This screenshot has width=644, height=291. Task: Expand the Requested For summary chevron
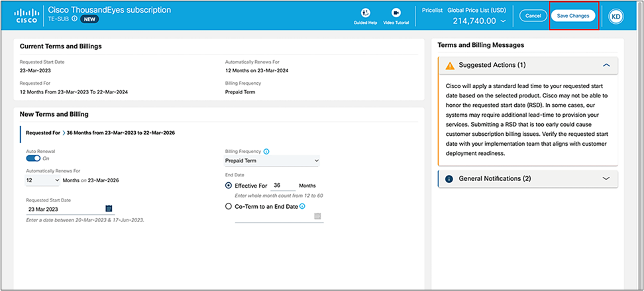coord(64,133)
